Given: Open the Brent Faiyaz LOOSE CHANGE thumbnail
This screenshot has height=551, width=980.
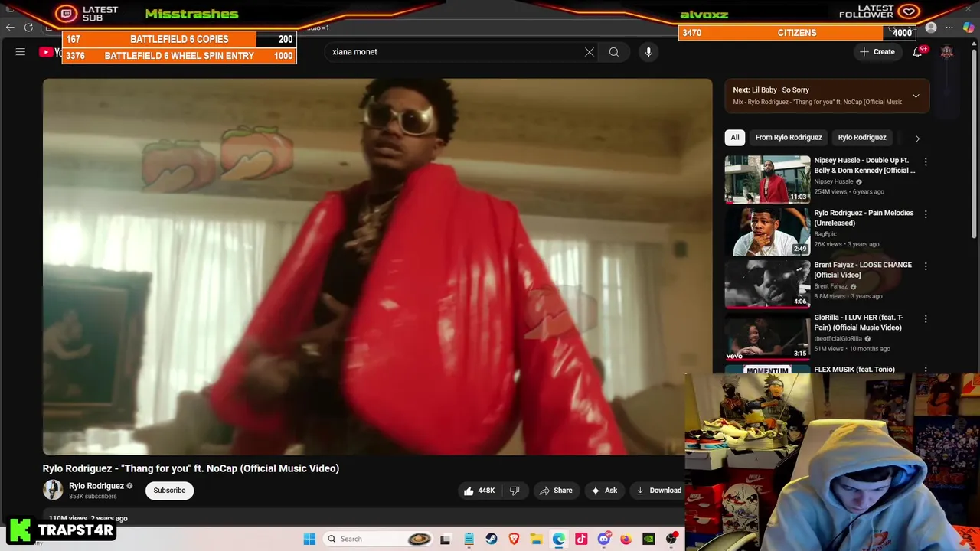Looking at the screenshot, I should click(767, 283).
